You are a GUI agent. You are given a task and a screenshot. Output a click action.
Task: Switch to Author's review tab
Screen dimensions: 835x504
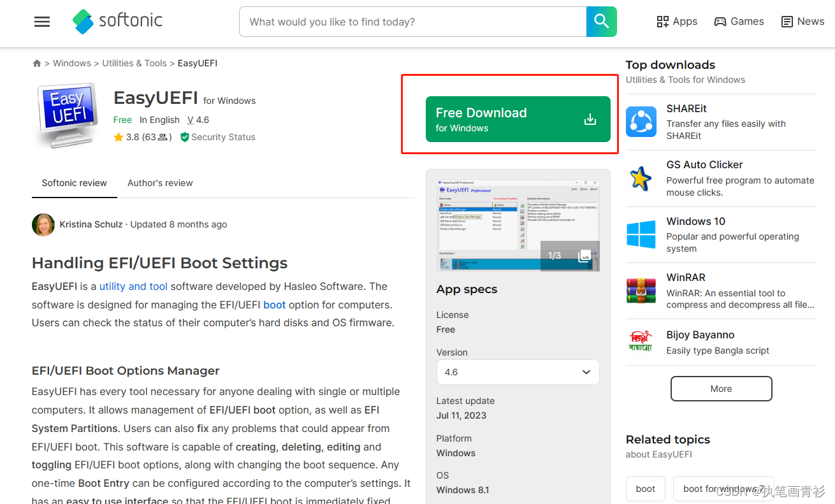(160, 183)
